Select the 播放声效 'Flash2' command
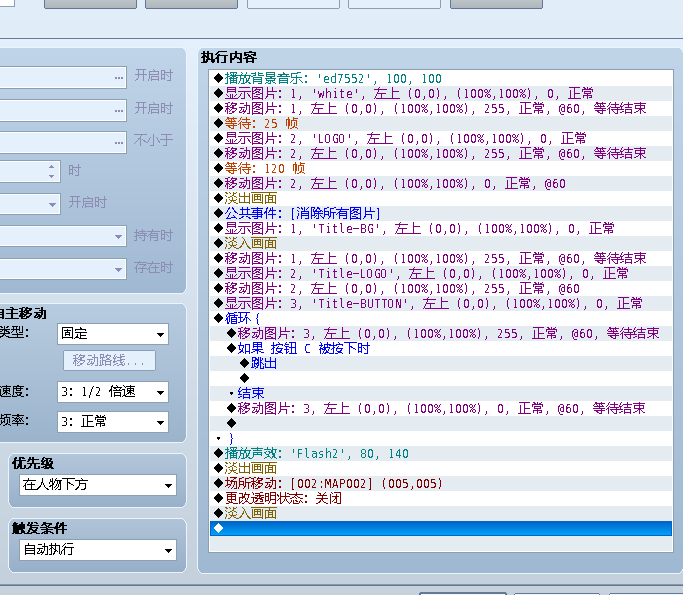Screen dimensions: 683x595 coord(441,453)
